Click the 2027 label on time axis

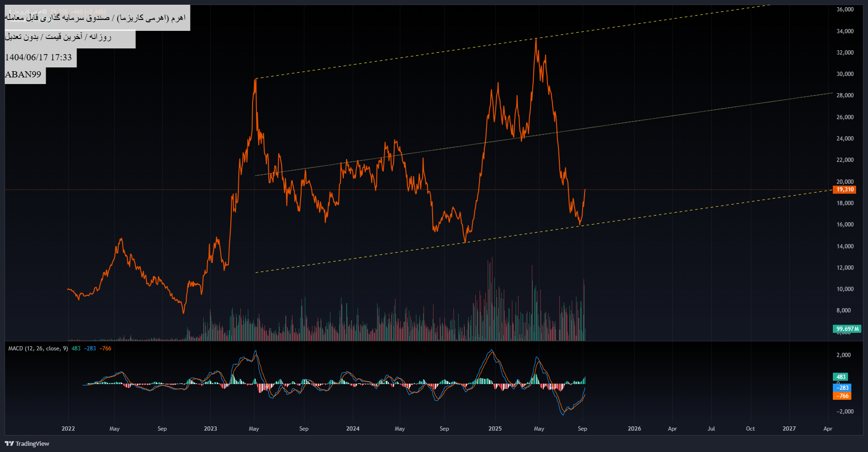click(789, 429)
